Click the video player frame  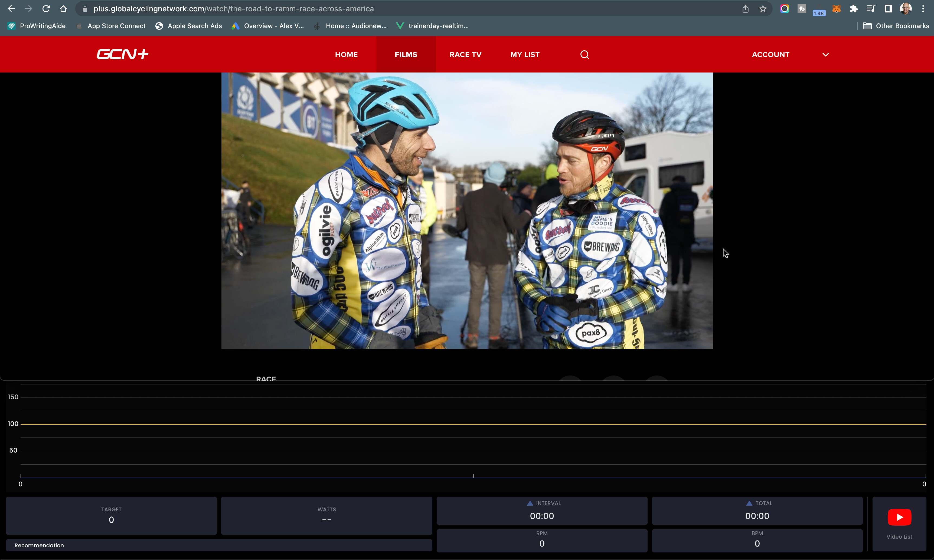467,210
